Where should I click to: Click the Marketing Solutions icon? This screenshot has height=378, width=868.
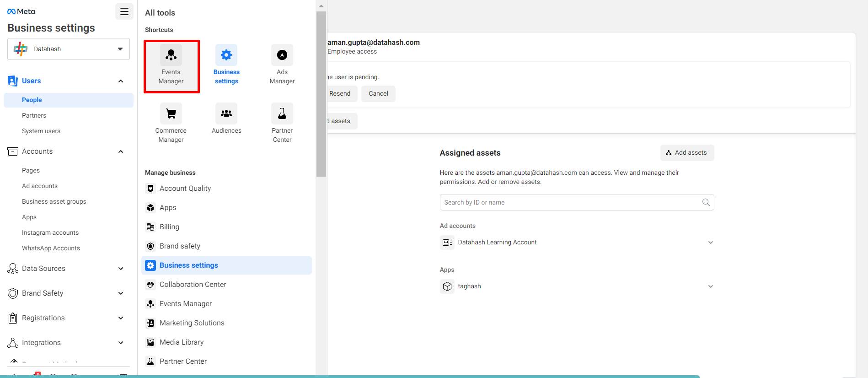tap(150, 323)
